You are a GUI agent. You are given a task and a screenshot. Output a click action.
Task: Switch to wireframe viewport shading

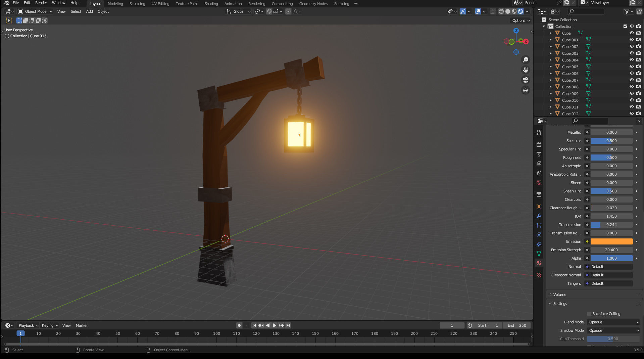click(501, 11)
